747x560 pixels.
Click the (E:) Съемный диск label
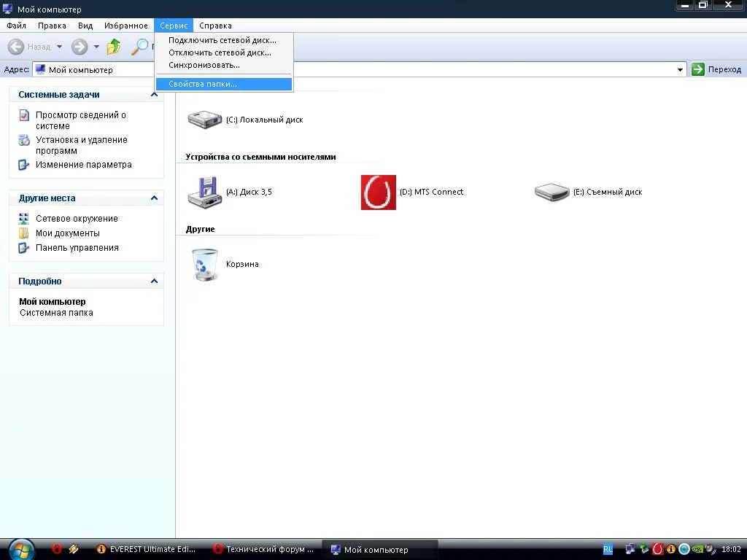tap(608, 192)
